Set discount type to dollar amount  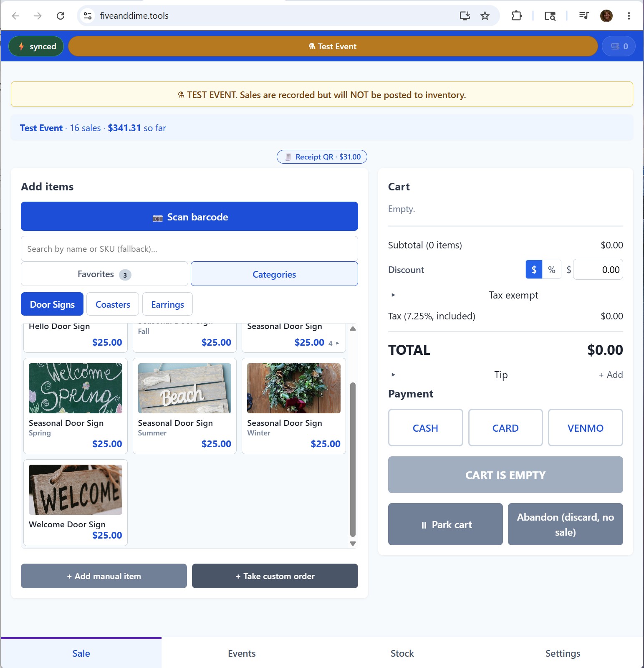(x=534, y=270)
